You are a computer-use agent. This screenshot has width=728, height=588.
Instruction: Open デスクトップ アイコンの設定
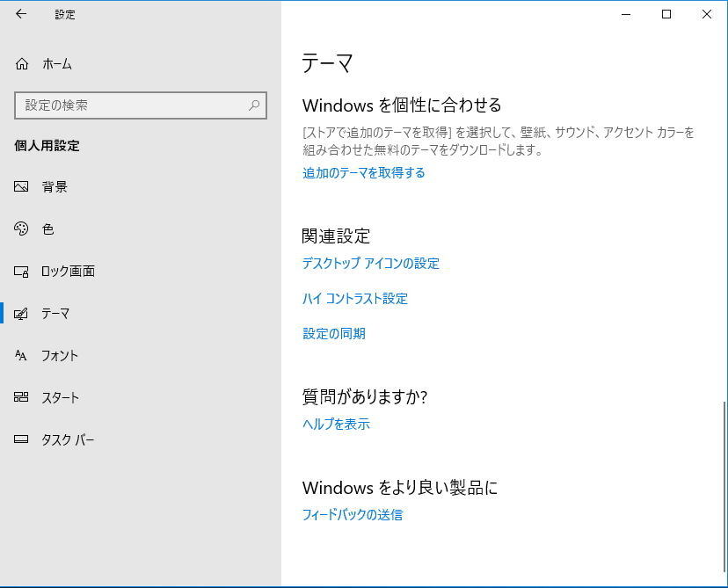(370, 264)
